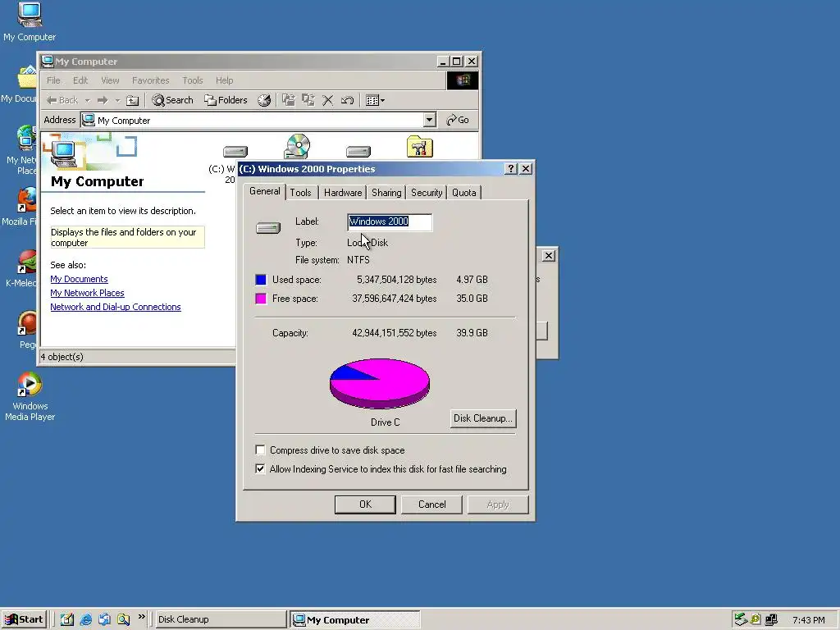The height and width of the screenshot is (630, 840).
Task: Select the (C:) drive icon in My Computer
Action: [235, 152]
